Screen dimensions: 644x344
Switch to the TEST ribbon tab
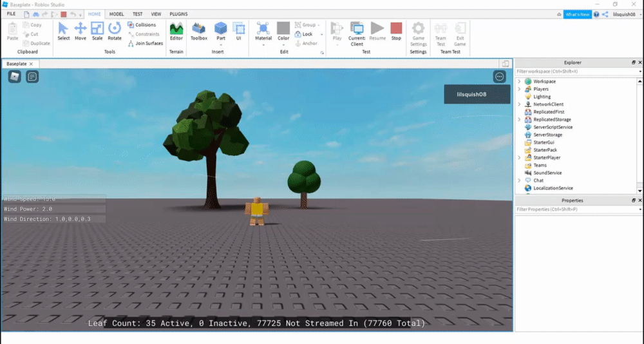138,14
